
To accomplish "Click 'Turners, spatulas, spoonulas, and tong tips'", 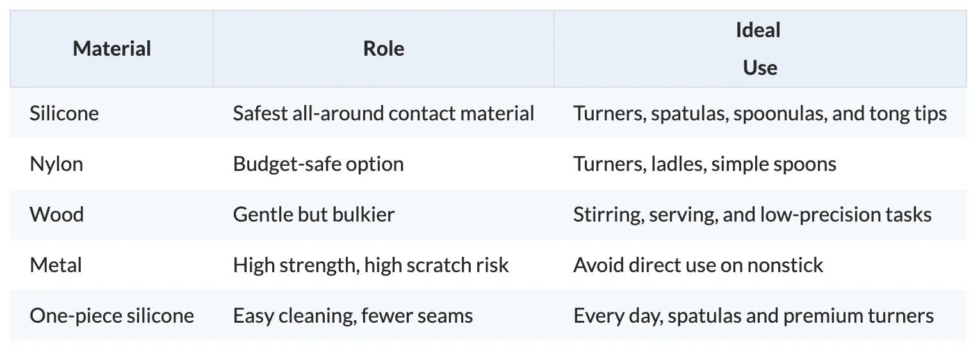I will [x=760, y=113].
